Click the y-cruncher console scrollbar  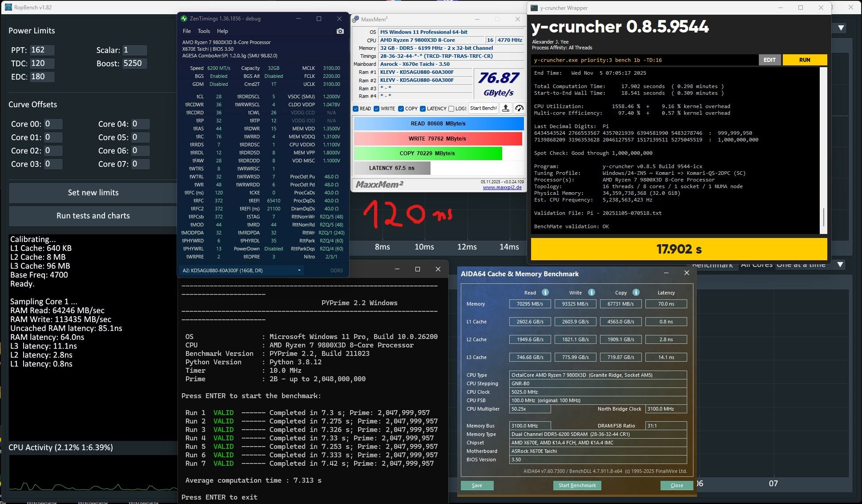[x=823, y=217]
